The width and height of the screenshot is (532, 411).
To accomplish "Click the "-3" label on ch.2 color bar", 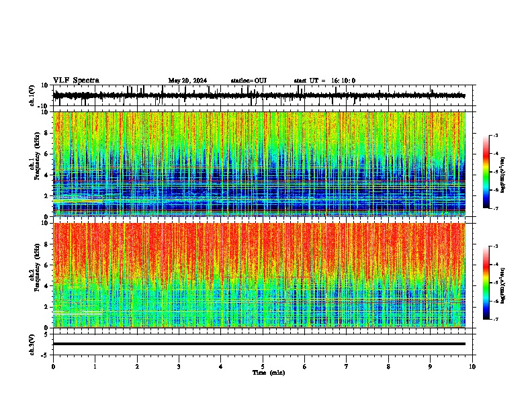I will 496,246.
